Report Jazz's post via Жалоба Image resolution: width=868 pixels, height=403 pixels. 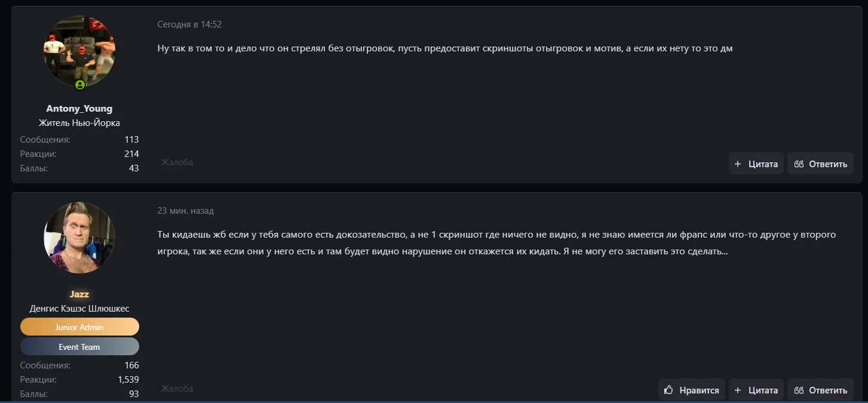[177, 389]
